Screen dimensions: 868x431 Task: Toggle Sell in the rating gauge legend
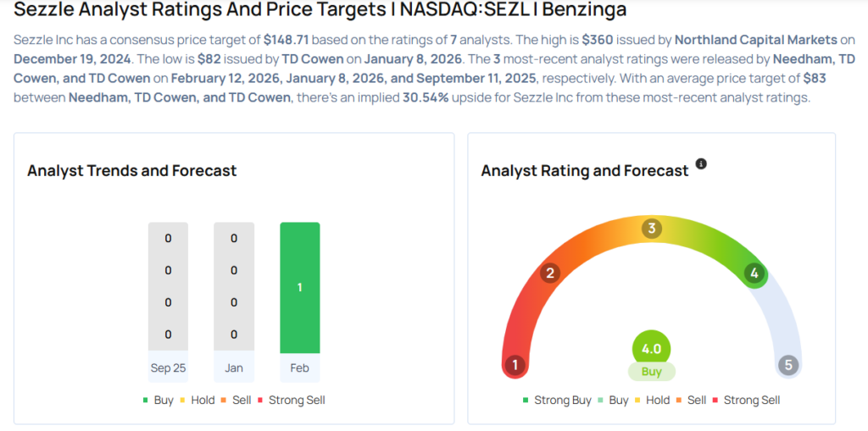coord(691,400)
